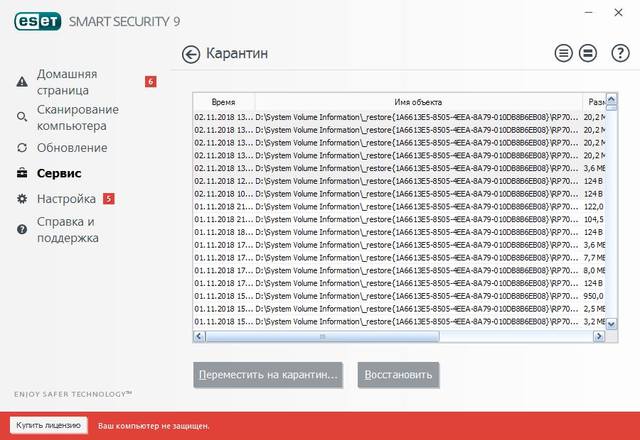The height and width of the screenshot is (440, 640).
Task: Open Справка и поддержка section
Action: (x=67, y=229)
